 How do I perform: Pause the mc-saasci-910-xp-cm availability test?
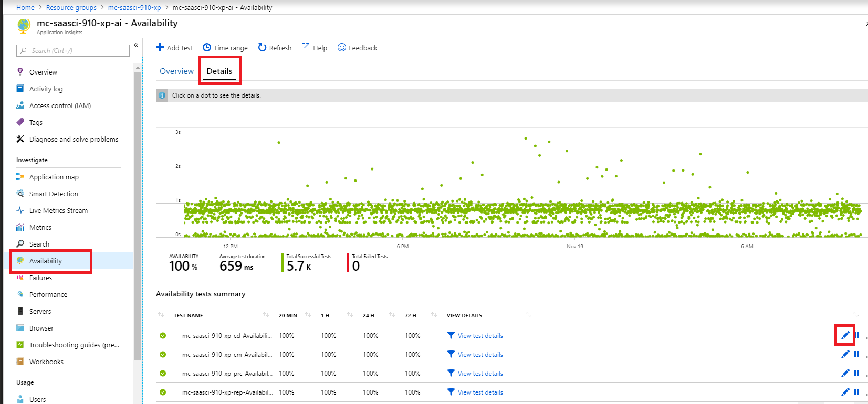pyautogui.click(x=856, y=354)
